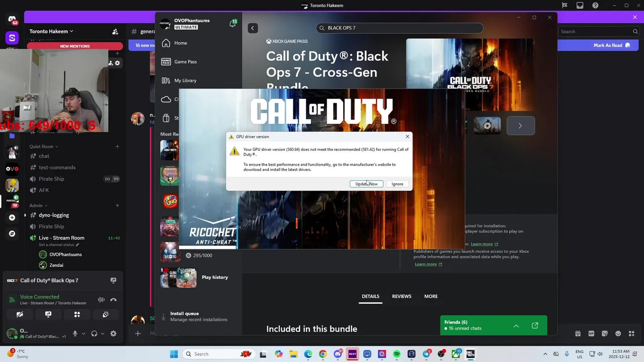Open Discord inbox icon in title bar
Viewport: 644px width, 362px height.
[x=580, y=6]
